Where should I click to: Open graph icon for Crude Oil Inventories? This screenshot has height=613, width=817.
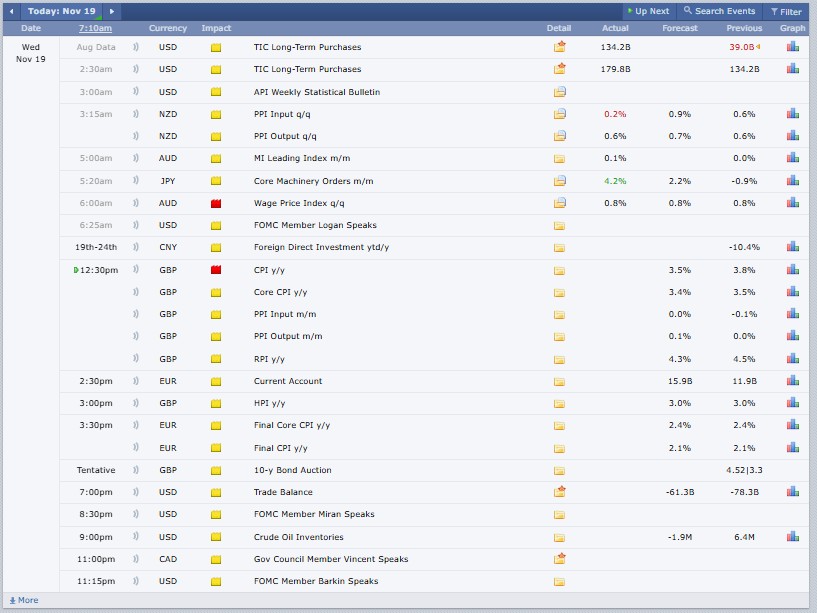(x=792, y=537)
